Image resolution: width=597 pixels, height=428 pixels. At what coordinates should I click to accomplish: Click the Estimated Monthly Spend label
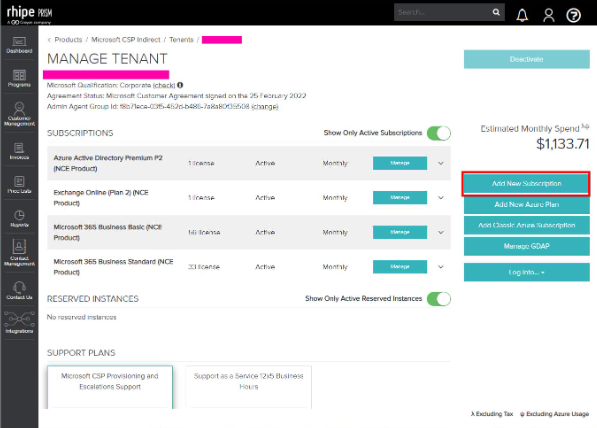click(530, 129)
